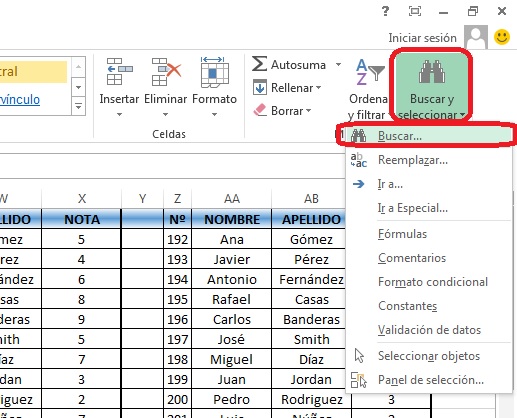Image resolution: width=517 pixels, height=418 pixels.
Task: Click the NOMBRE header cell
Action: click(232, 219)
